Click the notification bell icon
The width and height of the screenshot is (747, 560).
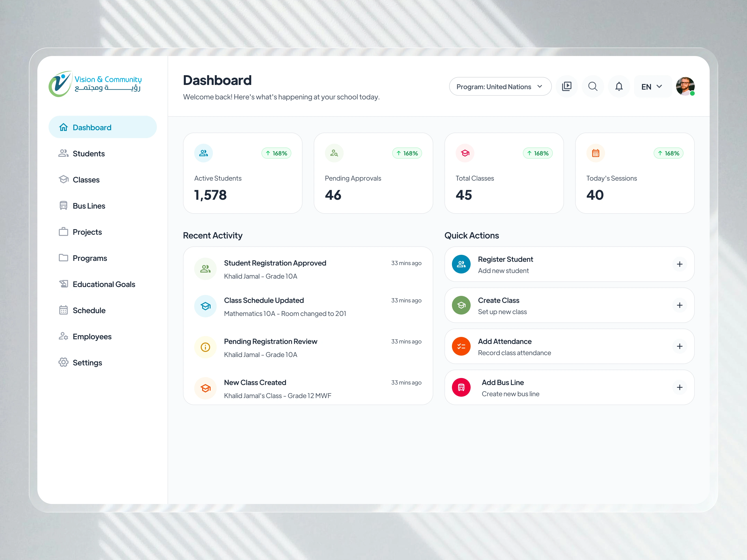click(619, 86)
